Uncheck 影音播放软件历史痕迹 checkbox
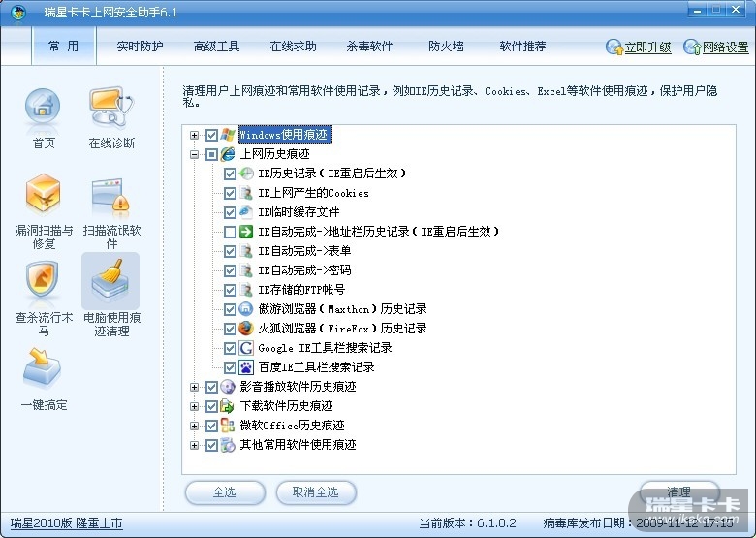756x538 pixels. tap(211, 386)
